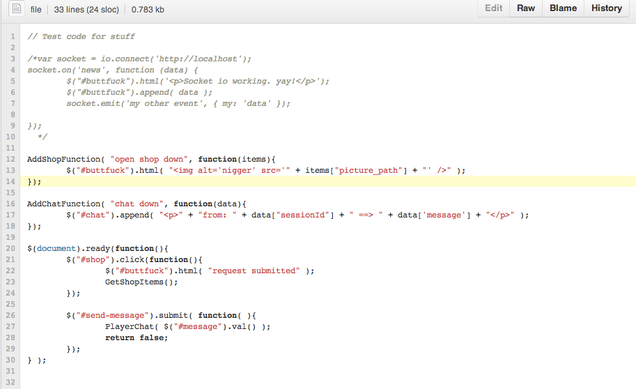Screen dimensions: 636x389
Task: Click highlighted line number 14
Action: [x=11, y=181]
